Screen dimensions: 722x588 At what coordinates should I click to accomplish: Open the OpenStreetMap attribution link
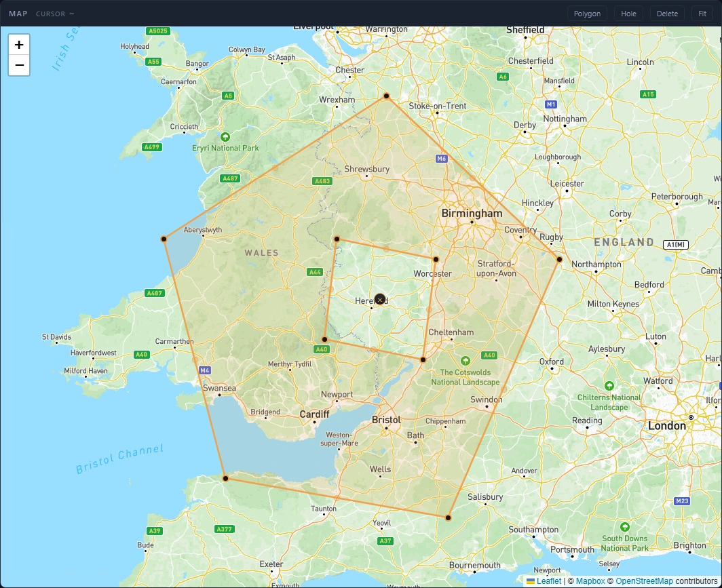[644, 581]
